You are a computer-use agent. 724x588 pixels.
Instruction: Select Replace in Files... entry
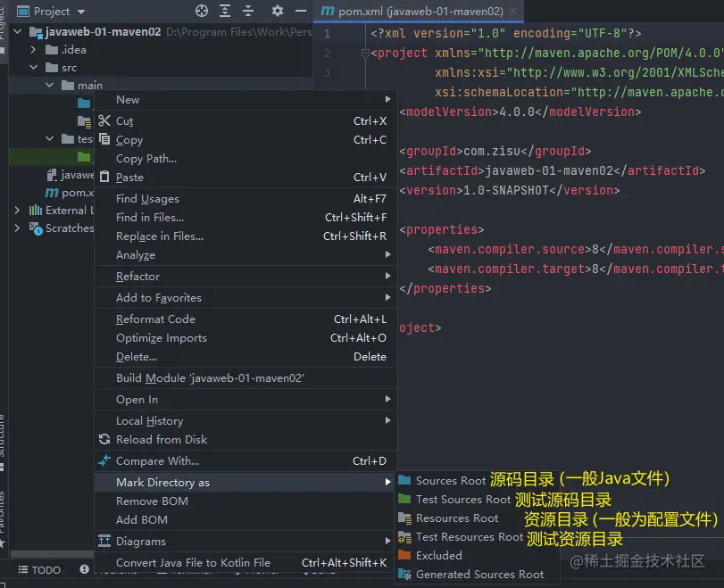[245, 236]
